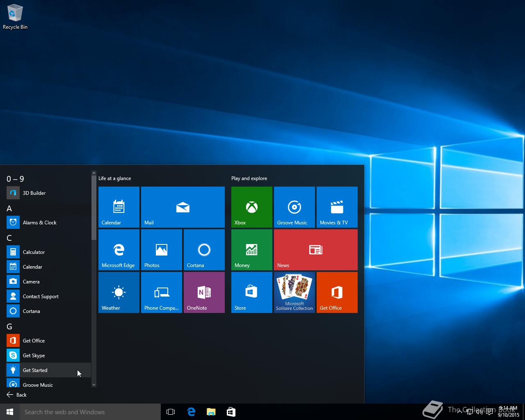Launch the Phone Companion tile
Screen dimensions: 525x420
162,292
